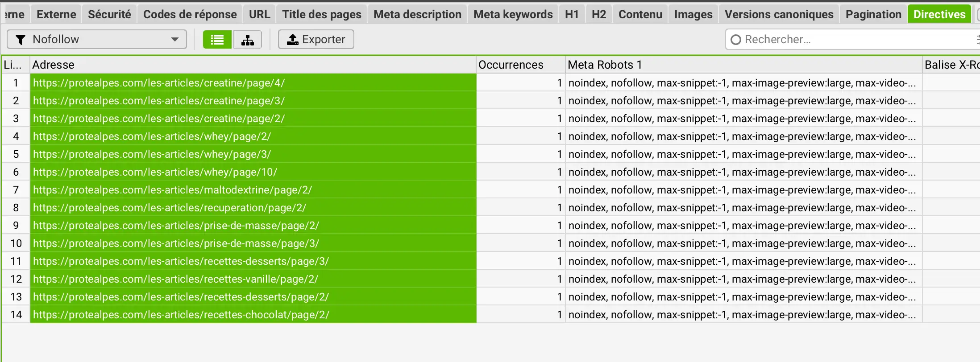Go to the Title des pages tab
This screenshot has width=980, height=362.
(321, 14)
